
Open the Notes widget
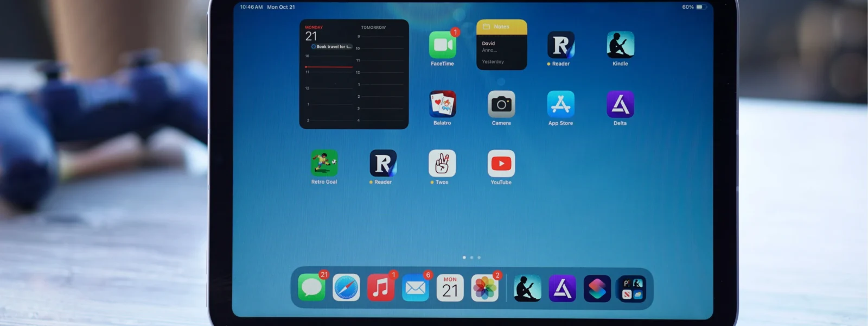(501, 45)
